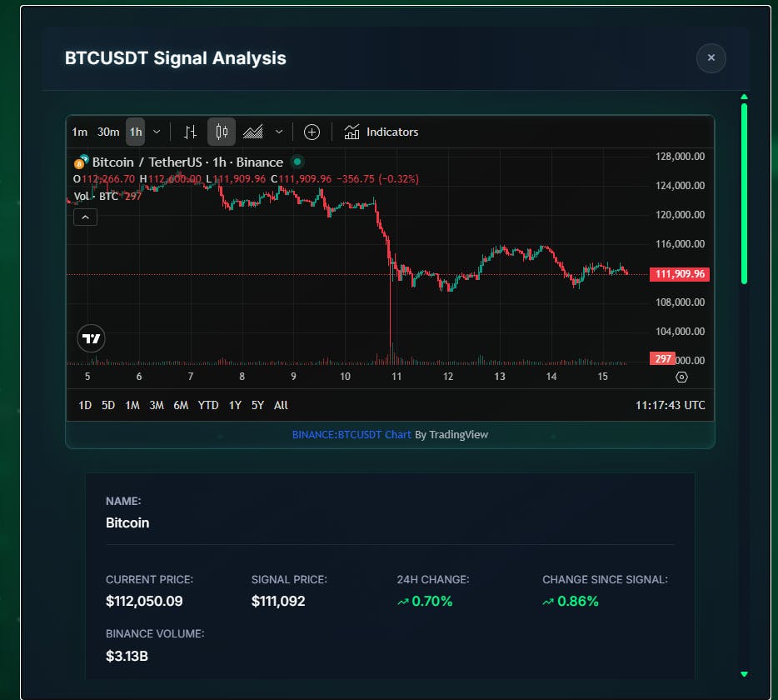Set the date range to 5D

coord(108,406)
